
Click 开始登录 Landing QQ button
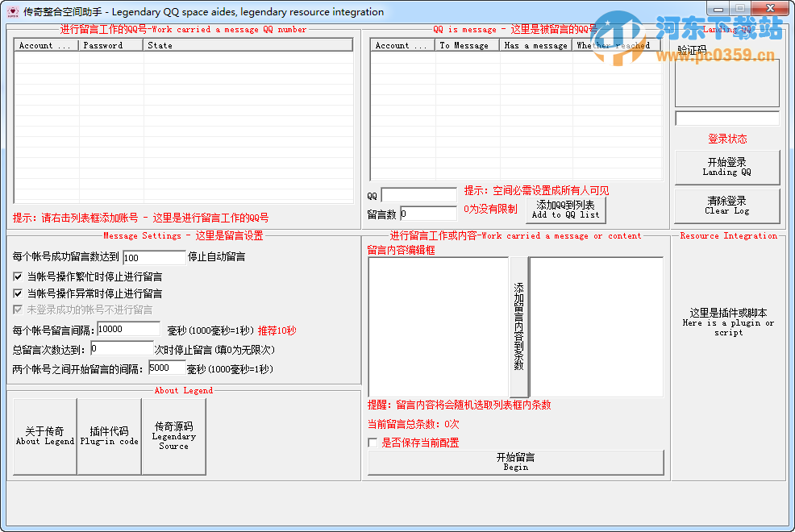(727, 167)
